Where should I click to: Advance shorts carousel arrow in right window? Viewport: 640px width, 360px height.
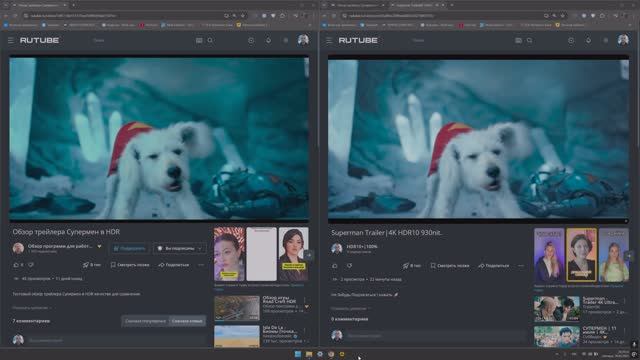click(629, 256)
